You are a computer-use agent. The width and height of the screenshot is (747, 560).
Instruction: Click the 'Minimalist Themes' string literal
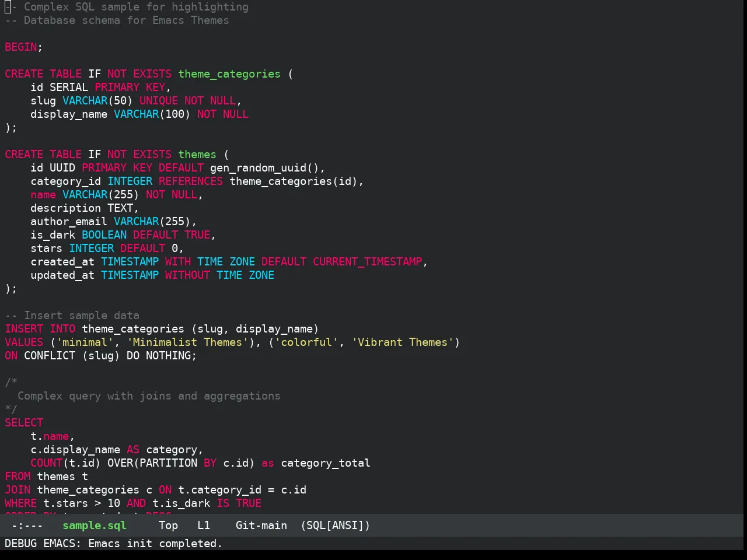(x=187, y=342)
